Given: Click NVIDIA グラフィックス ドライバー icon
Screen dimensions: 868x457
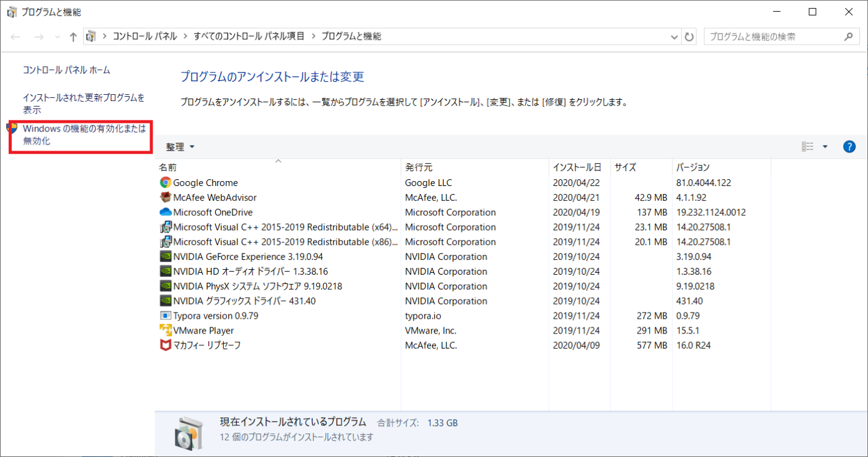Looking at the screenshot, I should coord(166,301).
